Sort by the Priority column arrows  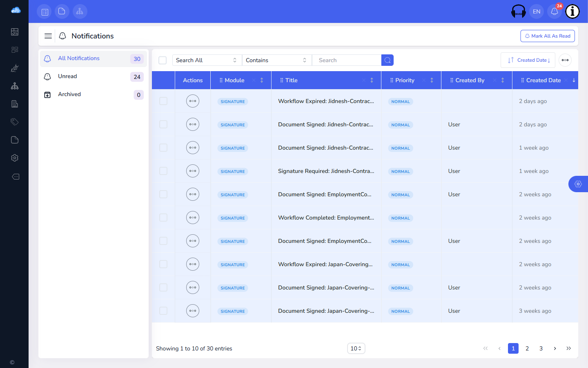click(432, 80)
